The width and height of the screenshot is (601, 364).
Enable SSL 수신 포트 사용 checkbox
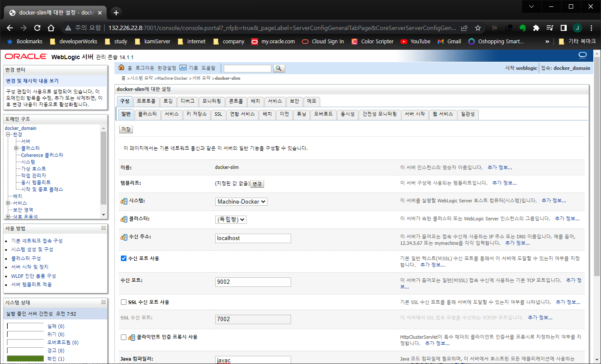tap(123, 302)
